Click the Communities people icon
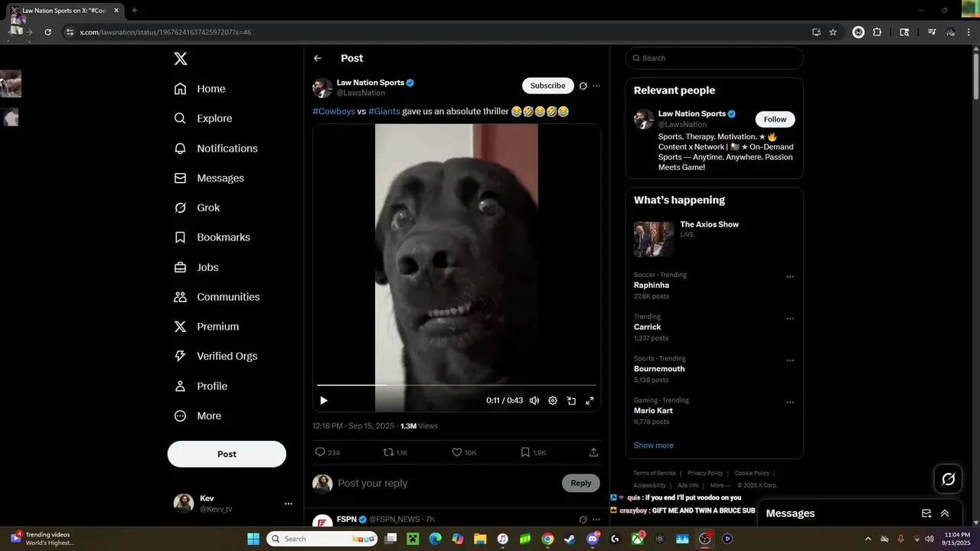The height and width of the screenshot is (551, 980). point(180,297)
